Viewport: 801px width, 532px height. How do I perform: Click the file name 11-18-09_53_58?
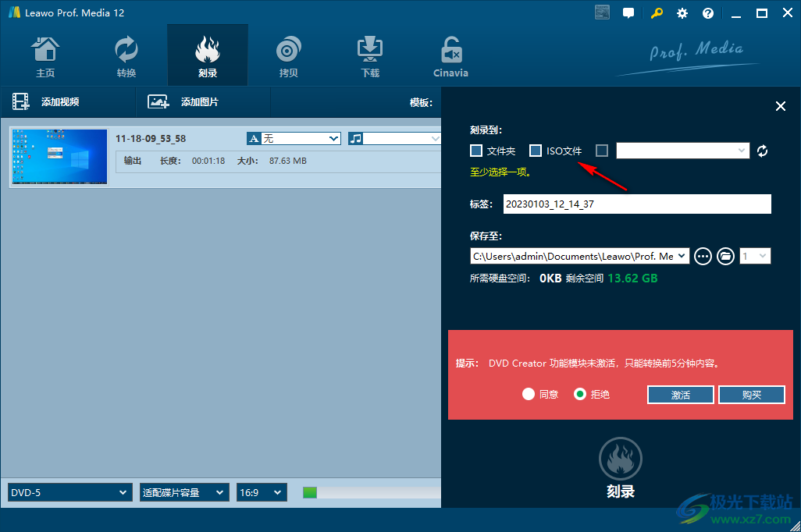[x=151, y=139]
